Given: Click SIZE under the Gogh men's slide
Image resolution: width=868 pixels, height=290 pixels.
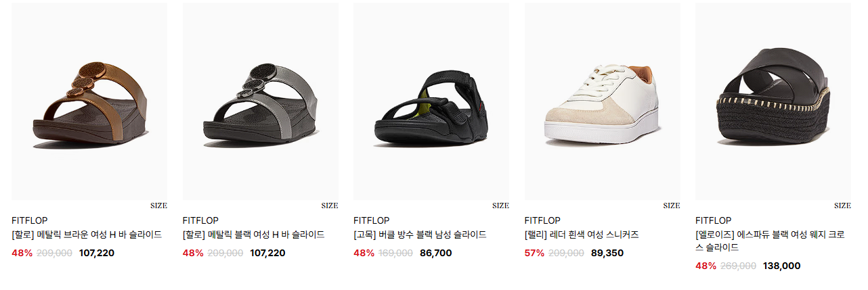Looking at the screenshot, I should pyautogui.click(x=500, y=206).
